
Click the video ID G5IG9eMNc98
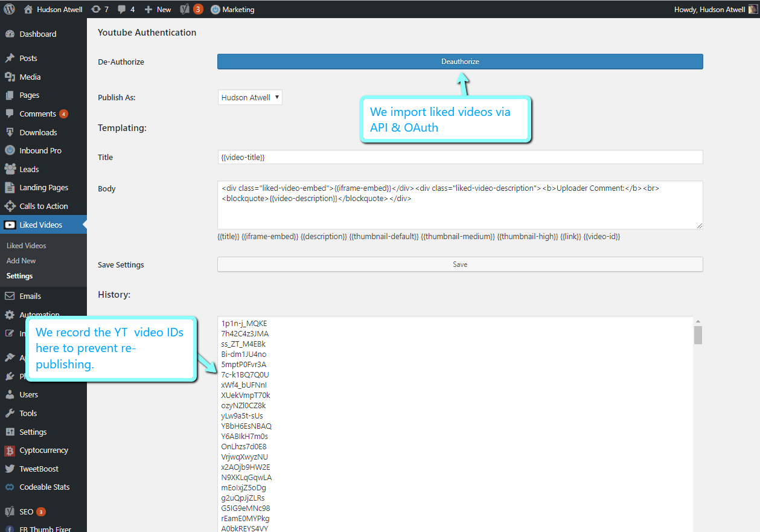(x=246, y=508)
